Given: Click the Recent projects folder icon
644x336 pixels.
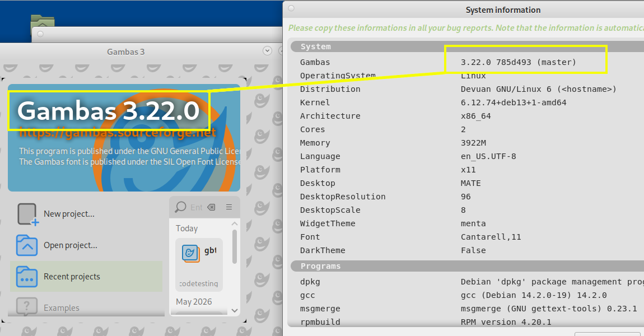Looking at the screenshot, I should tap(27, 277).
